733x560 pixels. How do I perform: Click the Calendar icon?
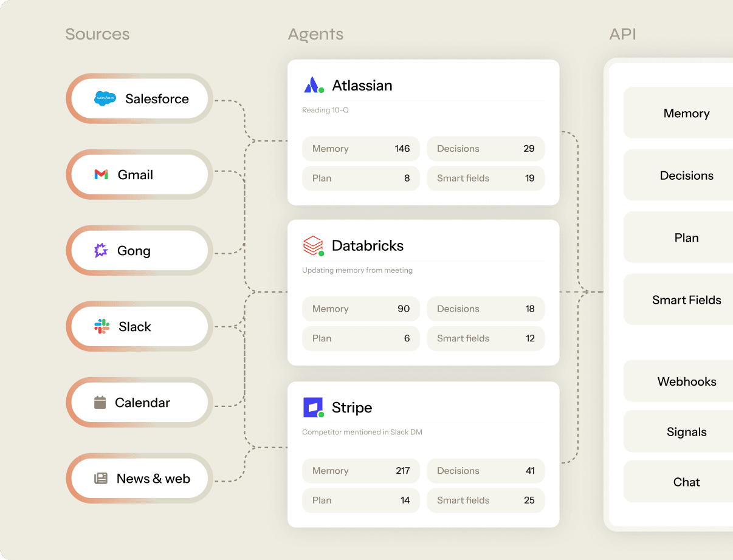[100, 402]
